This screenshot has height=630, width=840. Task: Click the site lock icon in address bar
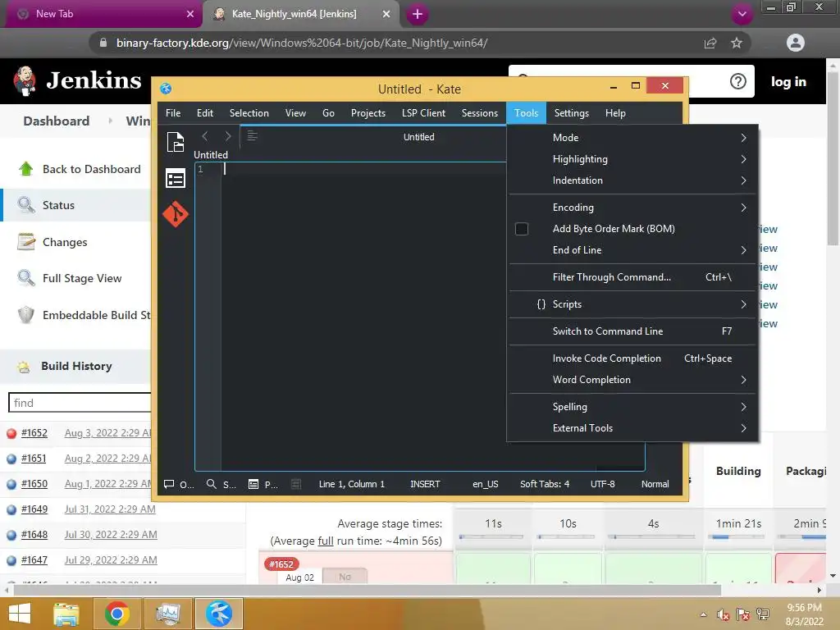103,43
